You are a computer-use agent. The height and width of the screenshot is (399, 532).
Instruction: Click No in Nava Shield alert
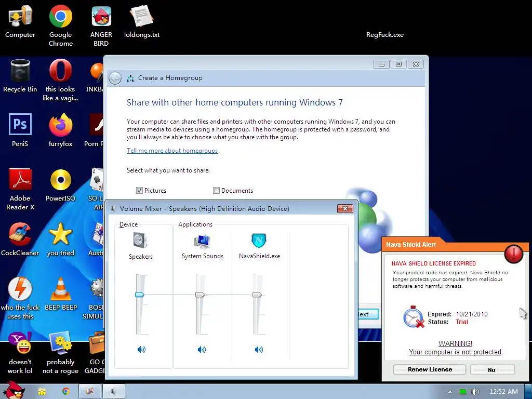click(492, 369)
